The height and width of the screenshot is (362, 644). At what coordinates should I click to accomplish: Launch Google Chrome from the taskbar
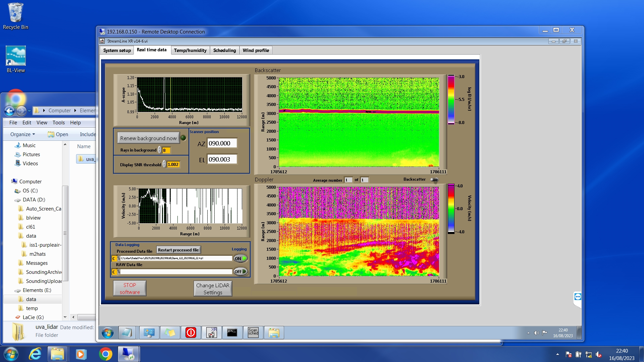(105, 354)
